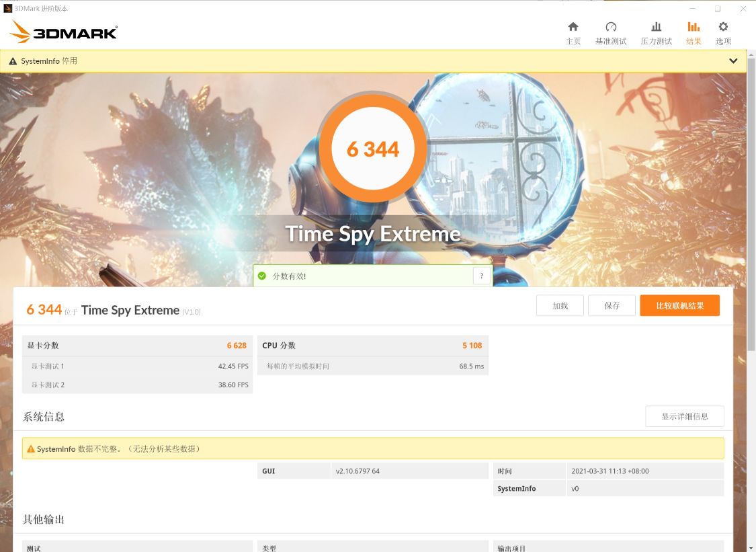Open the Stress Tests (压力测试) tab
The image size is (756, 552).
coord(656,34)
